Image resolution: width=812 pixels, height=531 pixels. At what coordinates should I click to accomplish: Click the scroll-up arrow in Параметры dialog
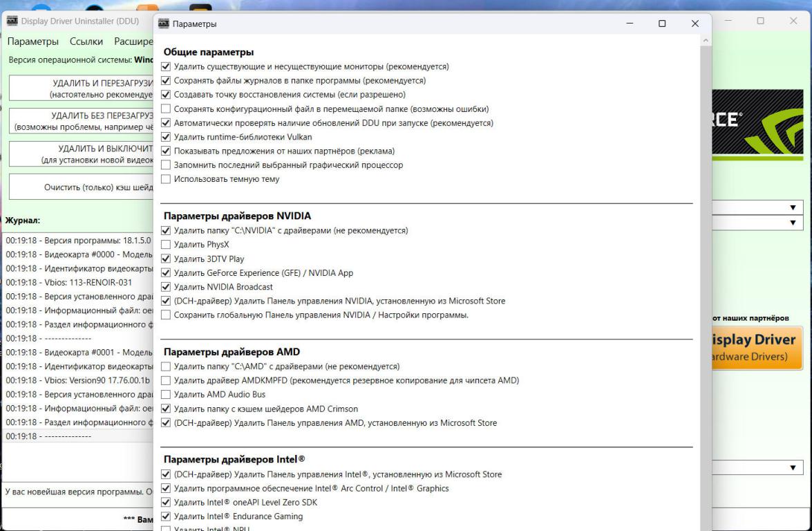(705, 41)
